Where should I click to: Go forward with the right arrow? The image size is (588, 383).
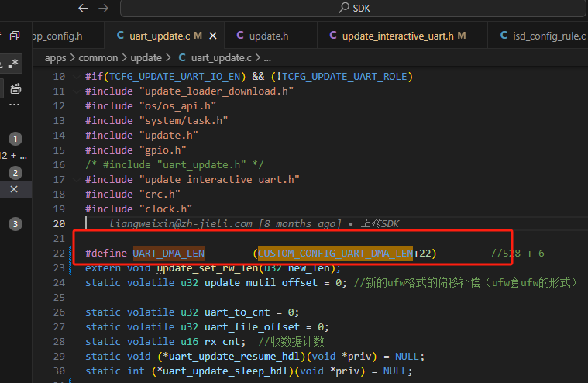coord(104,8)
